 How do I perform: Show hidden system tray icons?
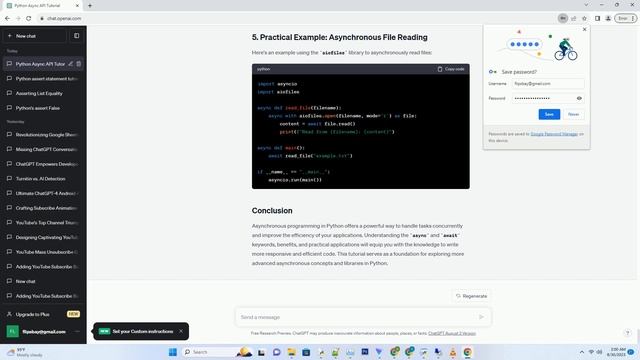pyautogui.click(x=582, y=352)
